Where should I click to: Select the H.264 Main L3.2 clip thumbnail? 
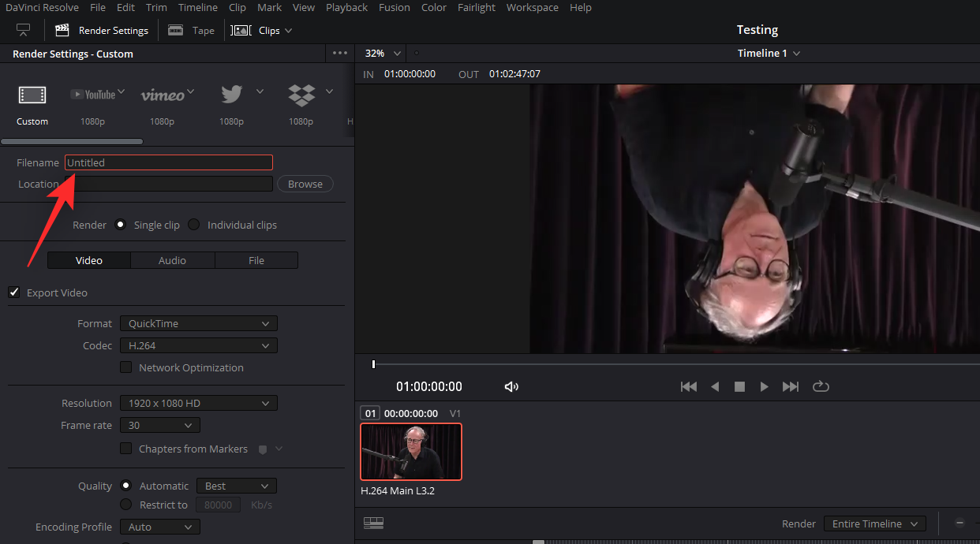(411, 452)
